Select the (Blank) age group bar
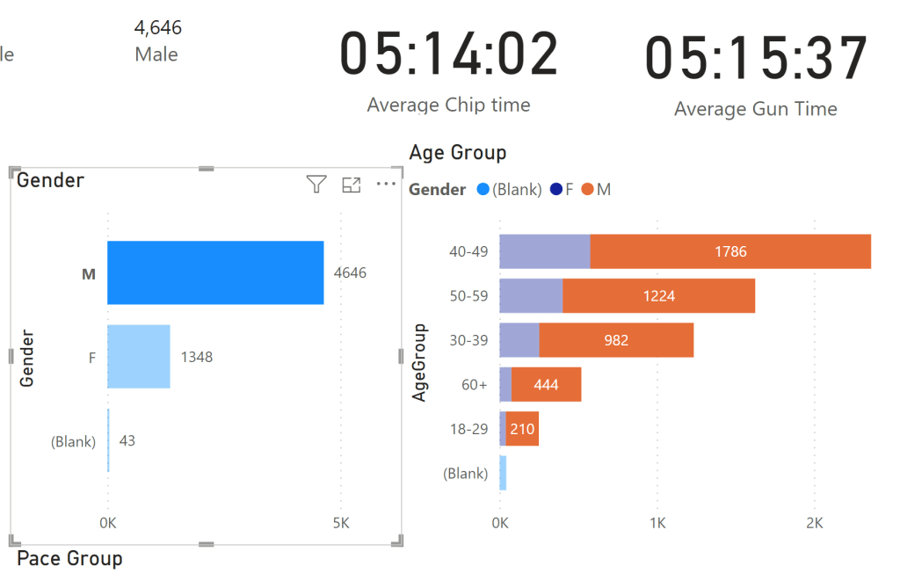 click(503, 473)
